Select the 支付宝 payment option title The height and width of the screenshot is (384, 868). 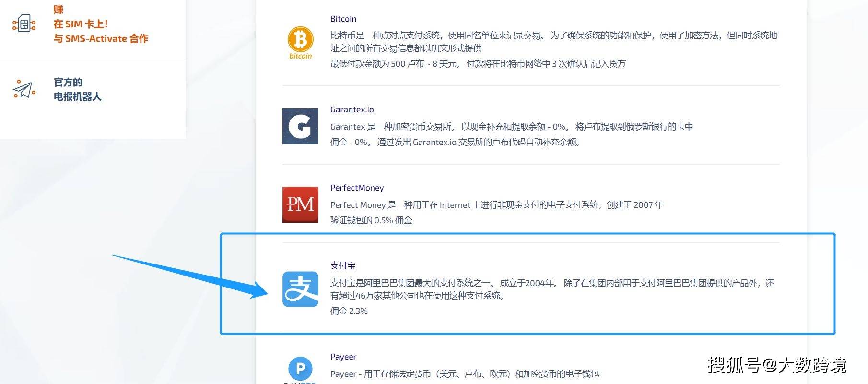[x=343, y=265]
